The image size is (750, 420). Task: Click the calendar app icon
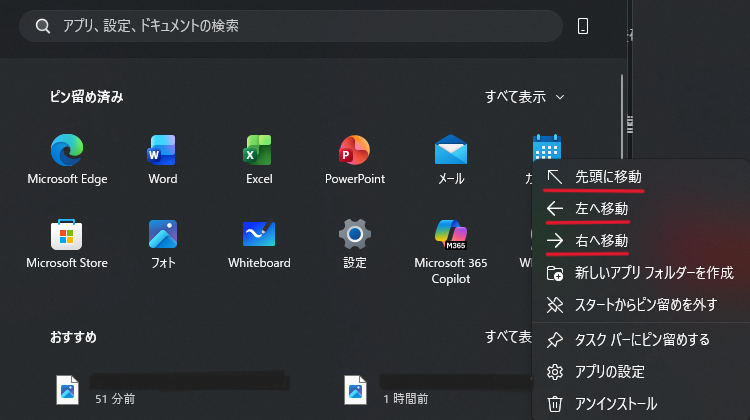click(x=547, y=147)
